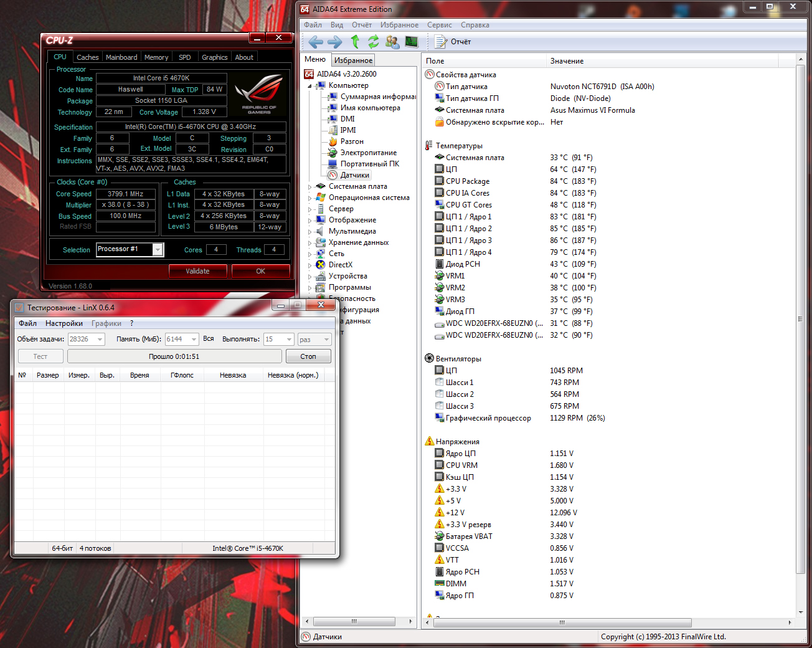Expand the Отображение tree branch
The height and width of the screenshot is (648, 812).
click(309, 221)
